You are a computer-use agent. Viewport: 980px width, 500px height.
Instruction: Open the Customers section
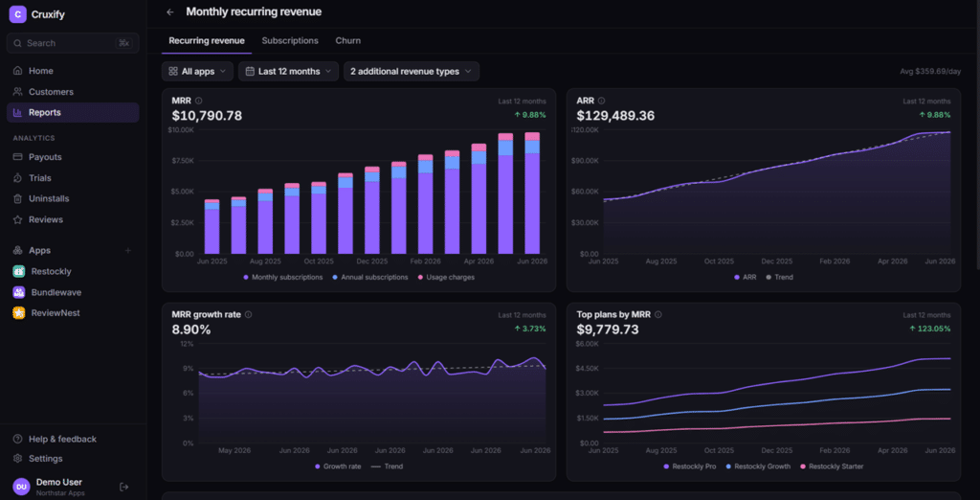pos(73,91)
